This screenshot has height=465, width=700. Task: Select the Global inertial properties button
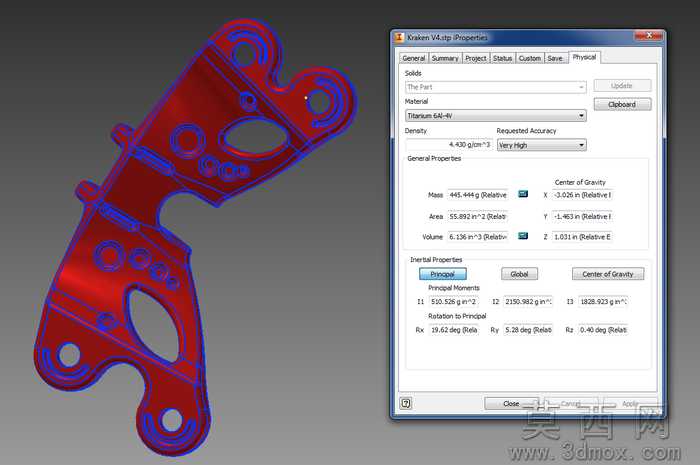[519, 274]
